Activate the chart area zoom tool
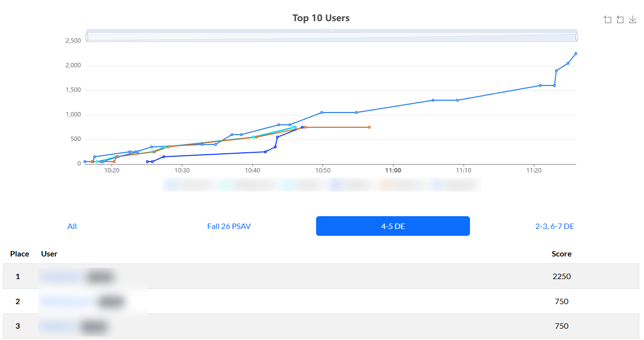644x340 pixels. 608,20
